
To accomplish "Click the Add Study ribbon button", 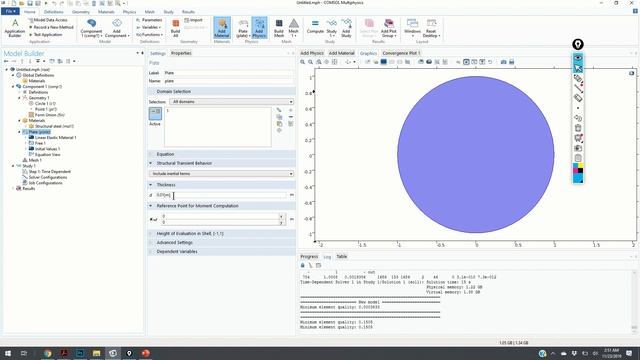I will click(346, 28).
